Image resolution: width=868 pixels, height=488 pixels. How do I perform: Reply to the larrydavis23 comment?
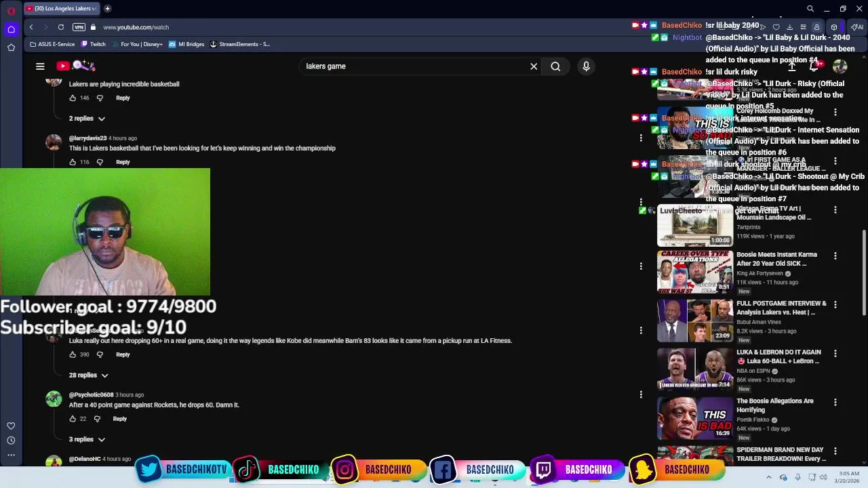click(123, 162)
